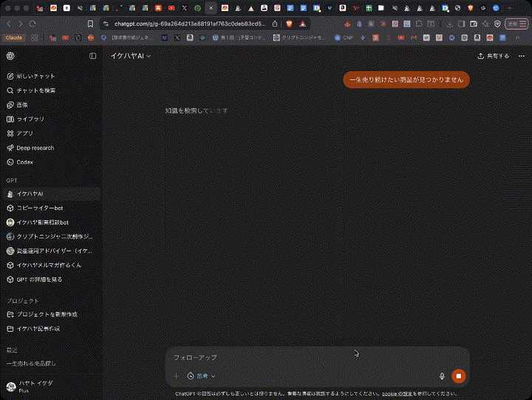Start a new chat (新しいチャット)
Screen dimensions: 532x400
(x=35, y=76)
